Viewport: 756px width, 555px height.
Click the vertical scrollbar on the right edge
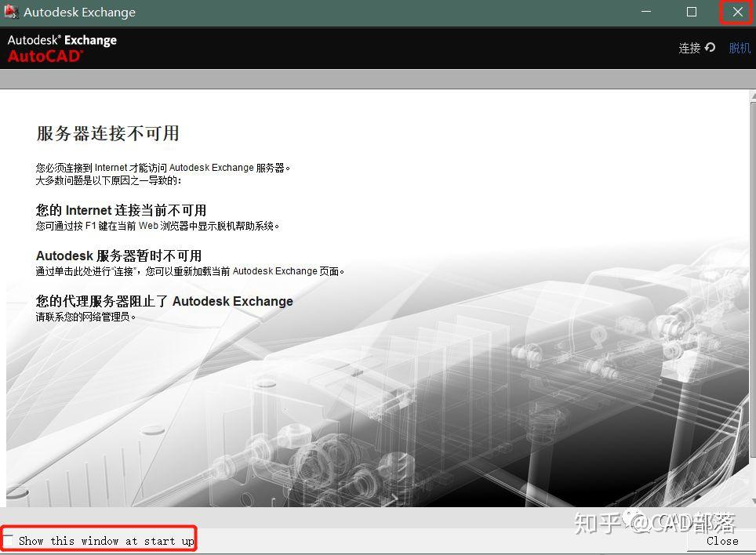[x=751, y=298]
